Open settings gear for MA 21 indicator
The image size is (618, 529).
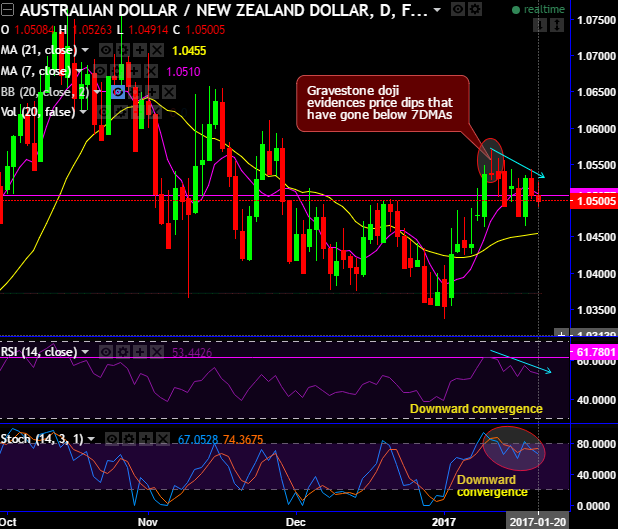123,50
